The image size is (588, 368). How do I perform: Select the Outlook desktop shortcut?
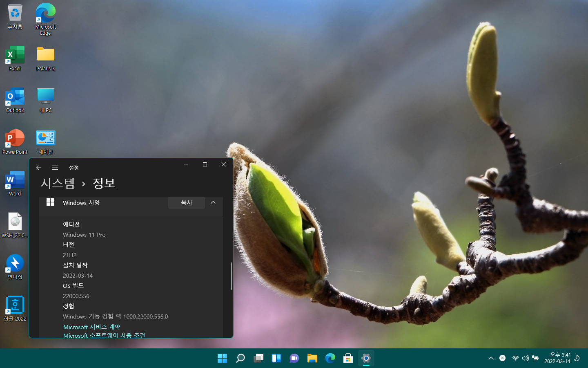15,100
